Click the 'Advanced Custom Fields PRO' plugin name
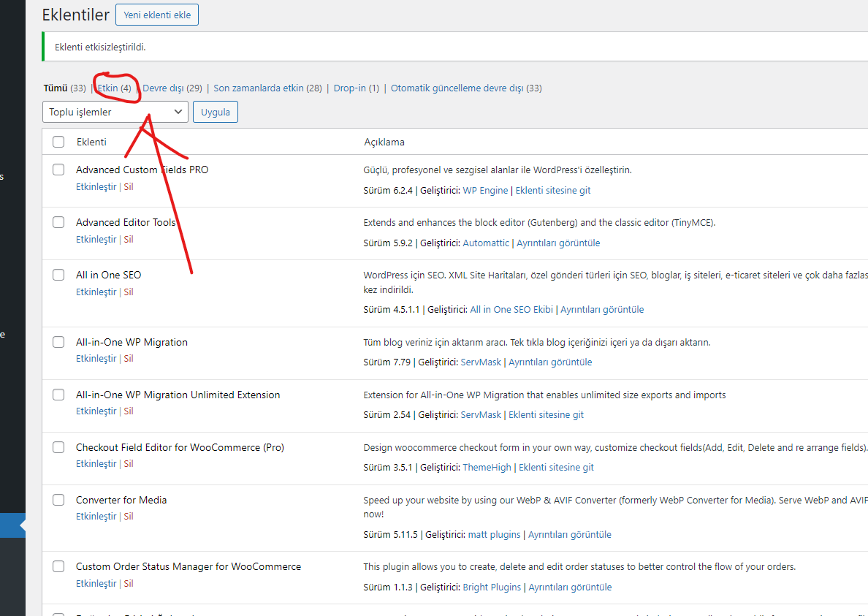868x616 pixels. (x=142, y=170)
